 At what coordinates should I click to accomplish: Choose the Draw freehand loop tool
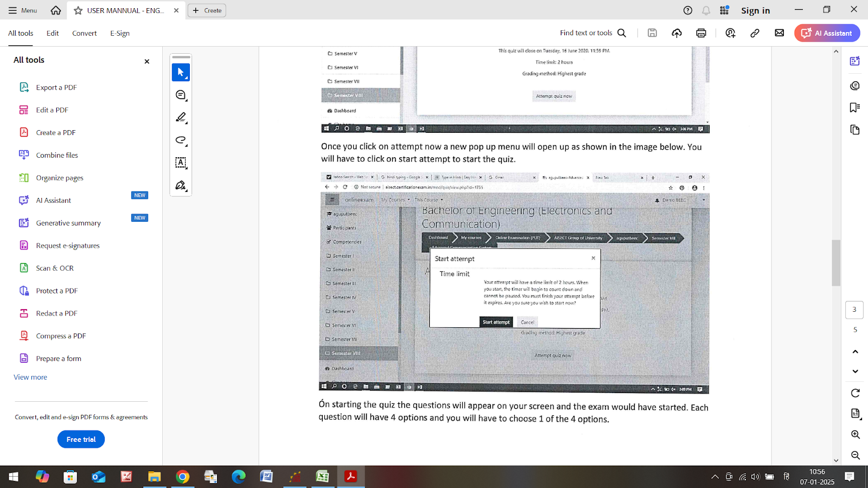pyautogui.click(x=181, y=140)
